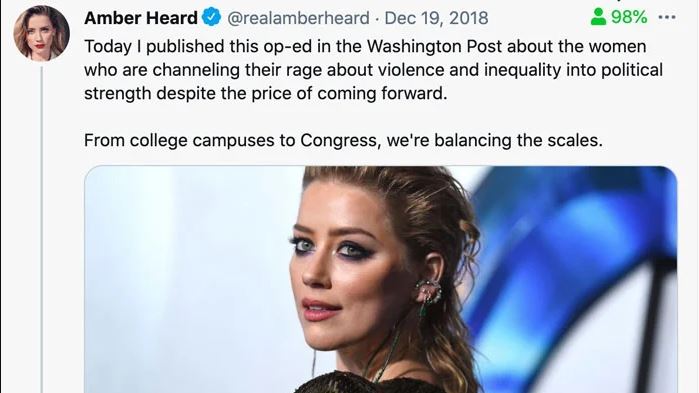This screenshot has width=699, height=393.
Task: Open the round profile avatar
Action: pyautogui.click(x=41, y=33)
